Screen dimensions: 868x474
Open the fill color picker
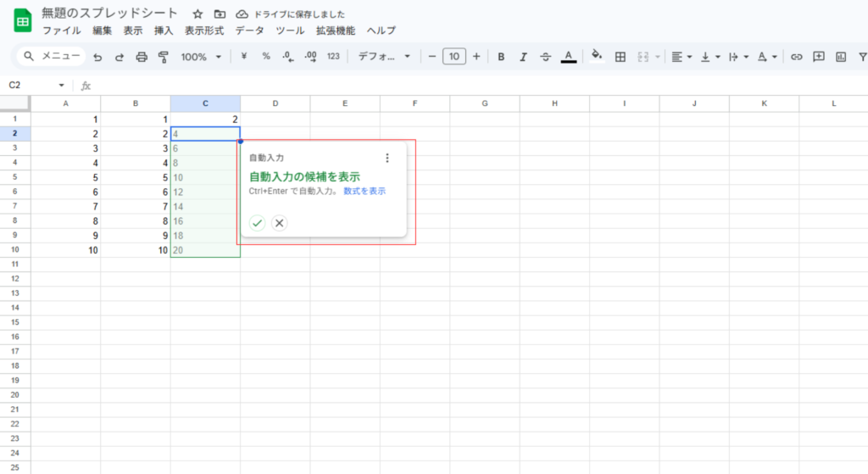(596, 57)
